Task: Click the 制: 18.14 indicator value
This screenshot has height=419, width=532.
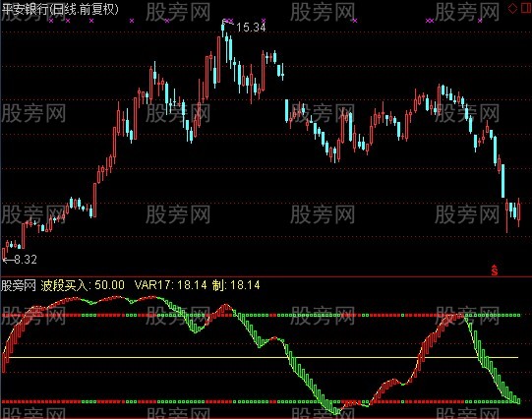Action: coord(236,285)
